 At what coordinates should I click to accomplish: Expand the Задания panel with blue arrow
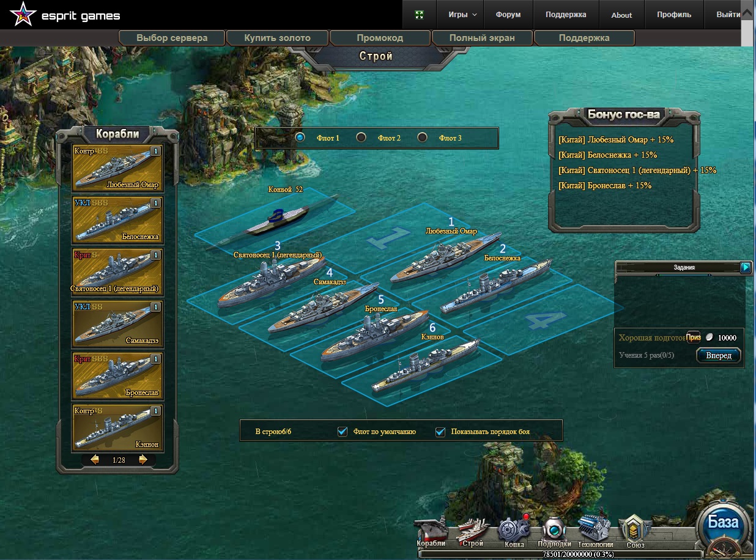pos(745,267)
